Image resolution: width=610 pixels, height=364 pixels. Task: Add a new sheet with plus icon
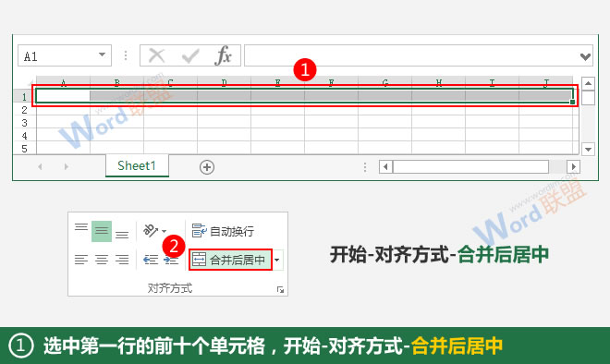pos(207,167)
